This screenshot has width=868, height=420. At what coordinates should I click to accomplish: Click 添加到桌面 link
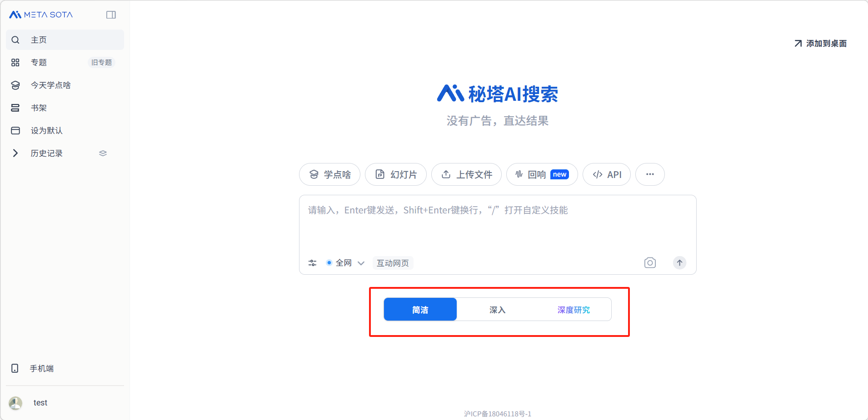pos(820,44)
